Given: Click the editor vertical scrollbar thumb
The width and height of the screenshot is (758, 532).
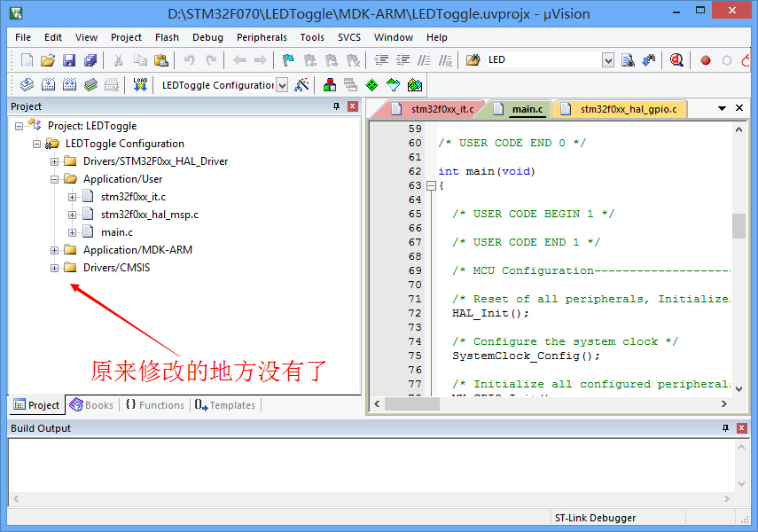Looking at the screenshot, I should pos(738,226).
